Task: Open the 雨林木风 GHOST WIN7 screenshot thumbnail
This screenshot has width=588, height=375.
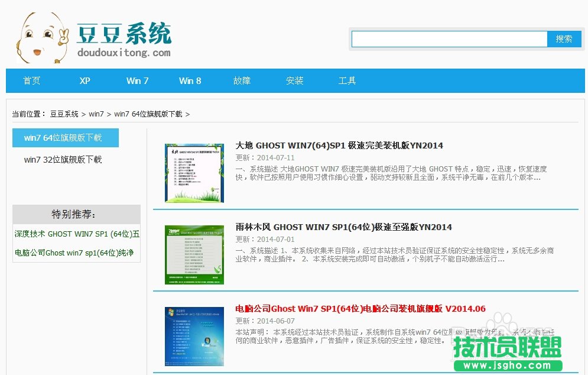Action: point(194,253)
